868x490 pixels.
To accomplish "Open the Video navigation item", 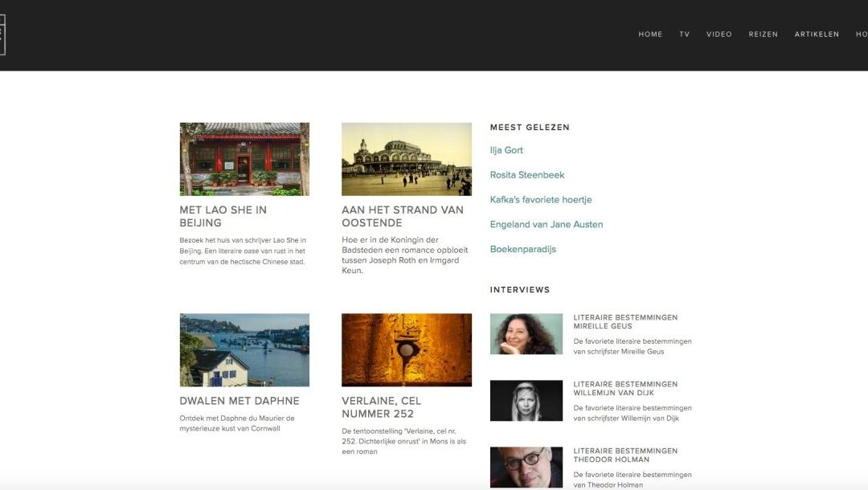I will tap(719, 35).
